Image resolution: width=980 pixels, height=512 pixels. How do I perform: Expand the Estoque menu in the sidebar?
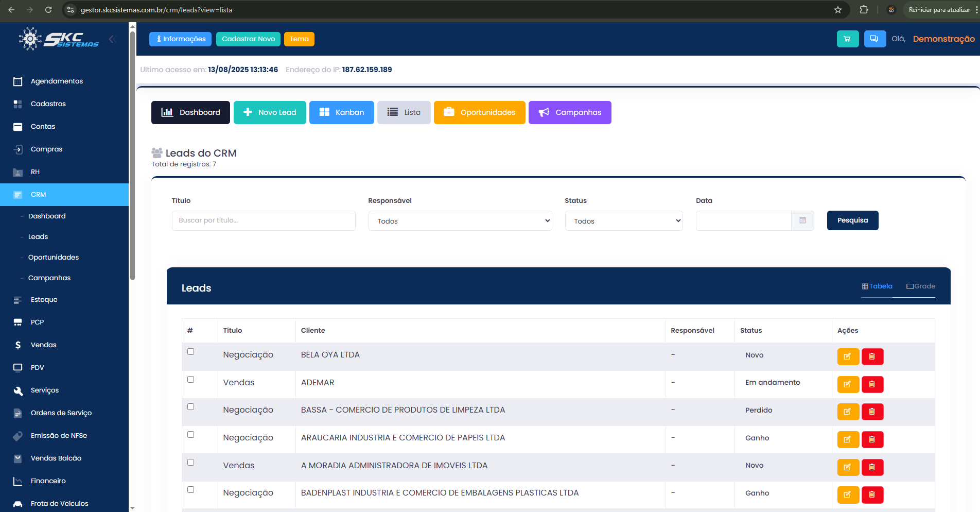pyautogui.click(x=44, y=300)
